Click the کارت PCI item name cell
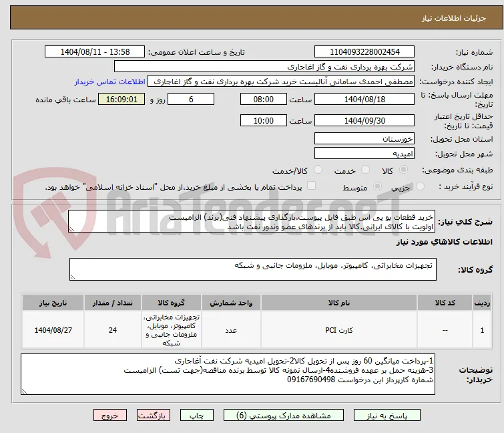Screen dimensions: 504x433 [339, 330]
